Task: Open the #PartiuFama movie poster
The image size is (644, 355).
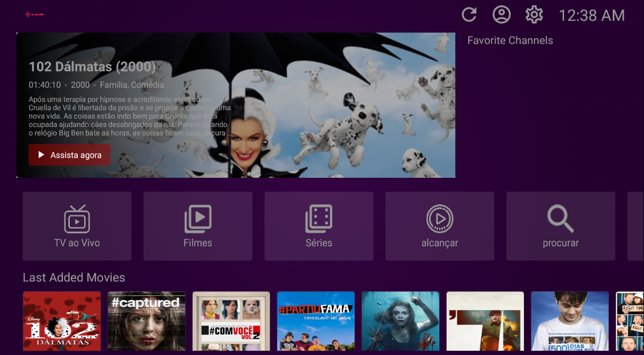Action: 316,321
